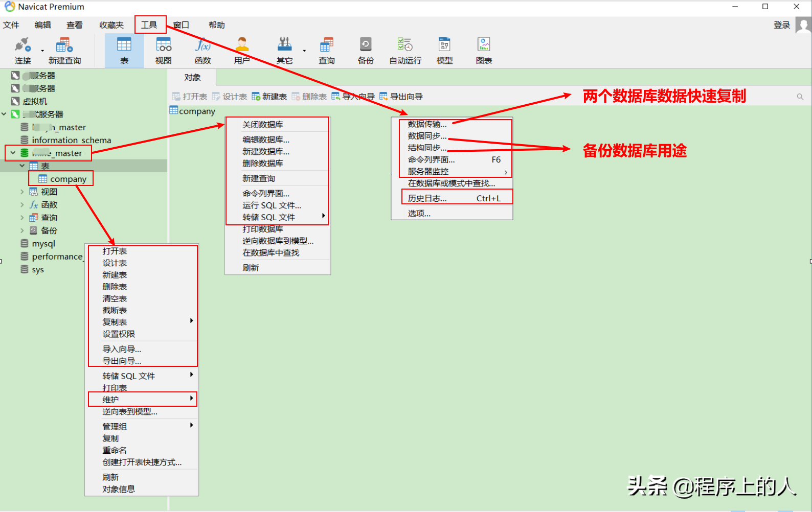Open the Model (模型) toolbar icon
This screenshot has height=512, width=812.
point(445,50)
